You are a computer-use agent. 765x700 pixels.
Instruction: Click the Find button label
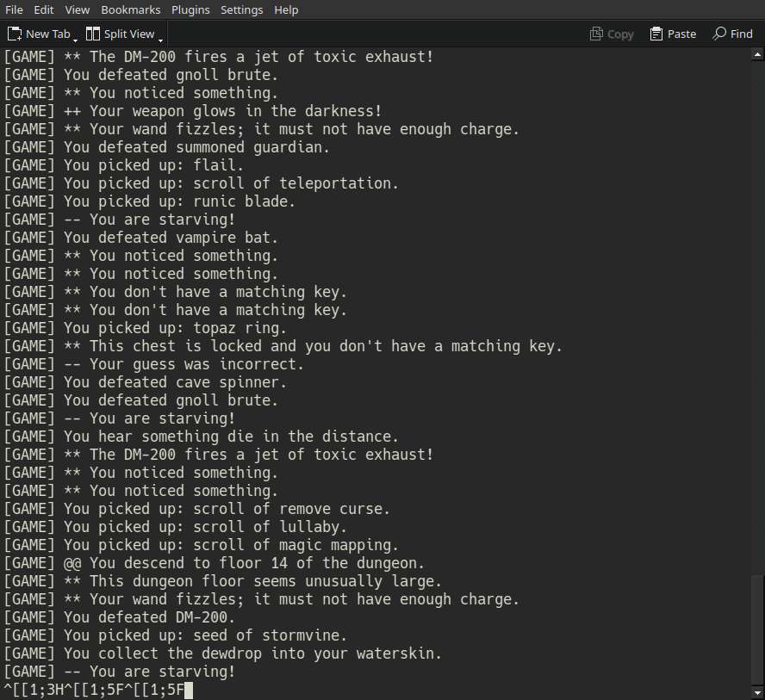[742, 34]
